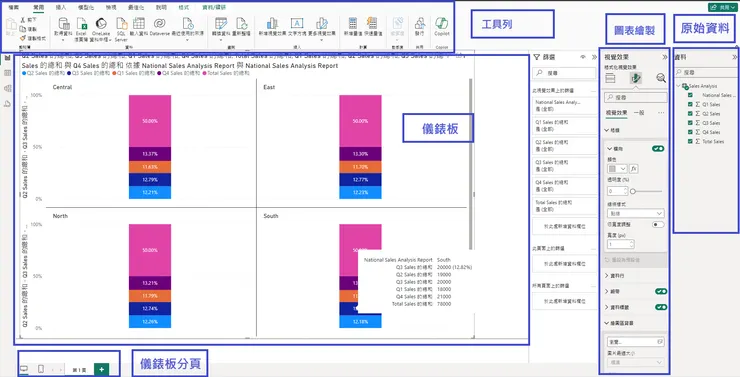740x377 pixels.
Task: Open the Copilot ribbon button
Action: 442,27
